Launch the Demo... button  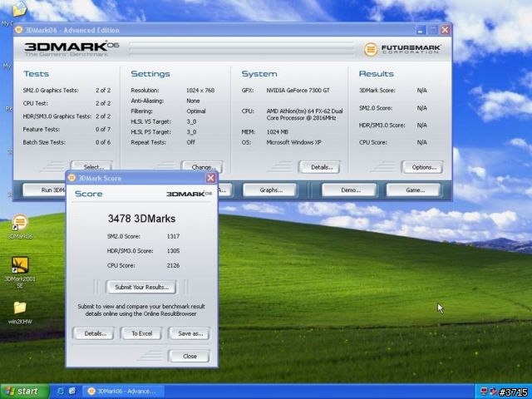[x=349, y=190]
